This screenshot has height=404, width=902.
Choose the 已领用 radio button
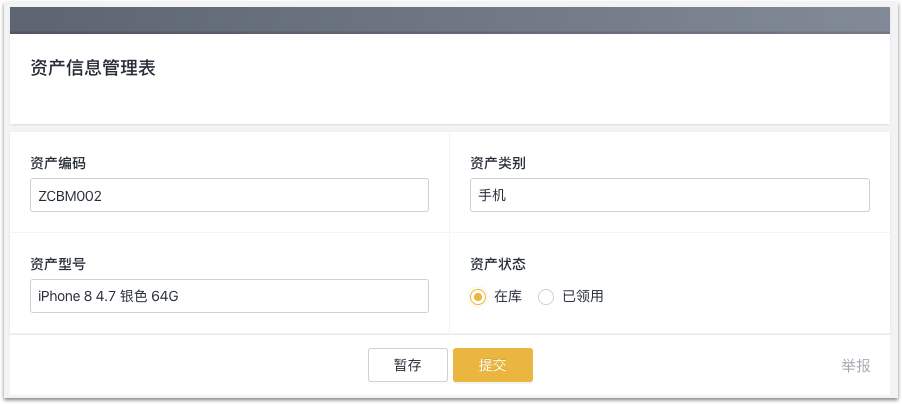point(546,296)
